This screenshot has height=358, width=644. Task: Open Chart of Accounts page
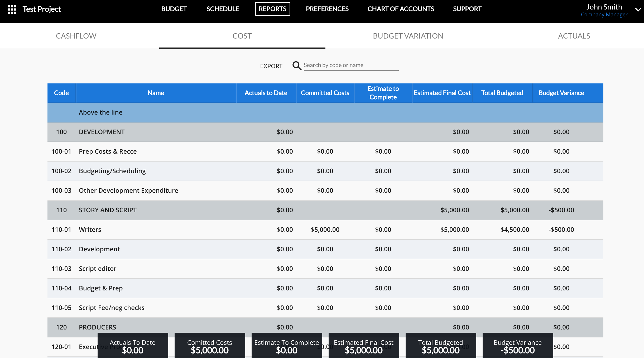tap(401, 9)
